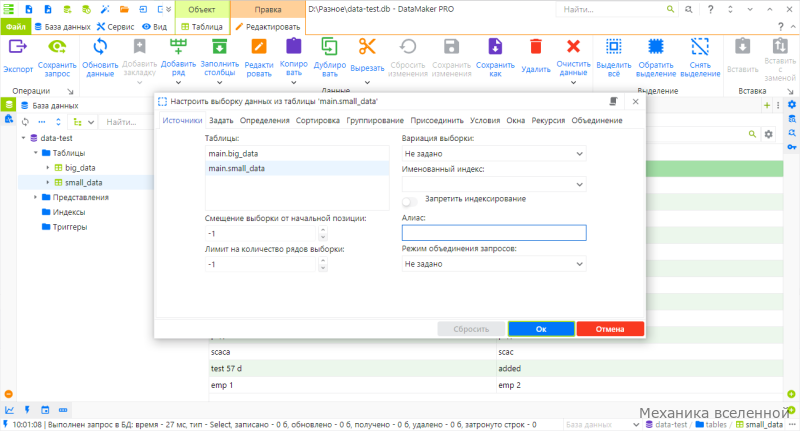Select main.small_data in Таблицы list
This screenshot has width=800, height=431.
(297, 168)
